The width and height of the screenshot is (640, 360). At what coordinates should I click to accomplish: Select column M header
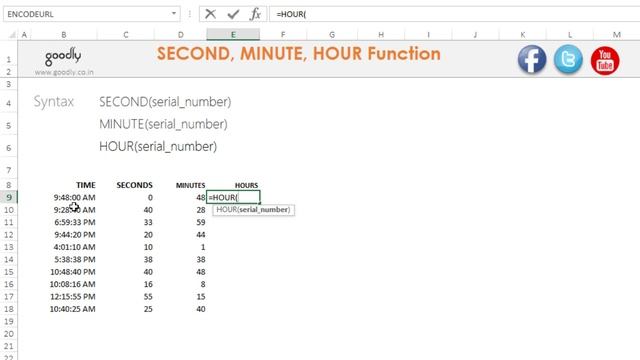click(617, 35)
